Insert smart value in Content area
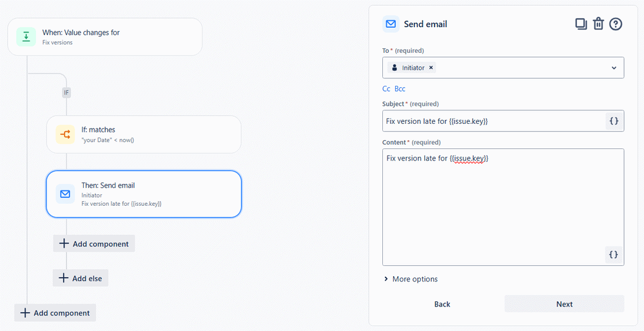This screenshot has width=644, height=331. point(613,254)
